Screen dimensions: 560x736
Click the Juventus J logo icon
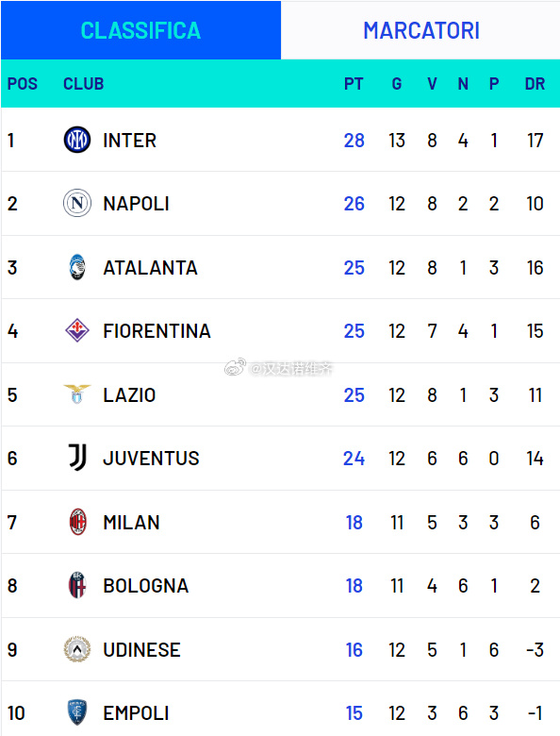click(77, 458)
